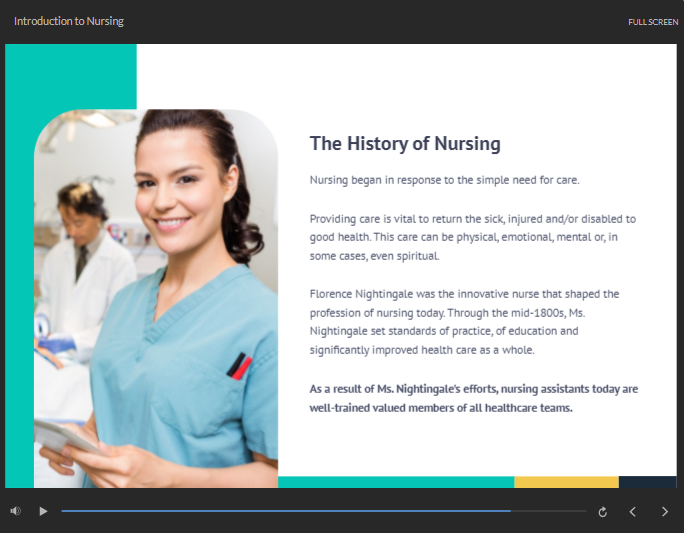685x533 pixels.
Task: Click the sentence about Nursing began in response
Action: pos(444,180)
